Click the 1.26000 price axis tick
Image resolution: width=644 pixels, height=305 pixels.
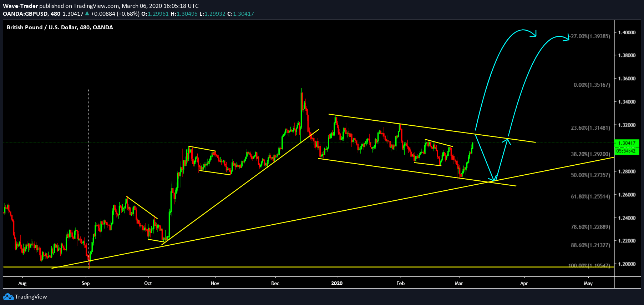point(627,195)
